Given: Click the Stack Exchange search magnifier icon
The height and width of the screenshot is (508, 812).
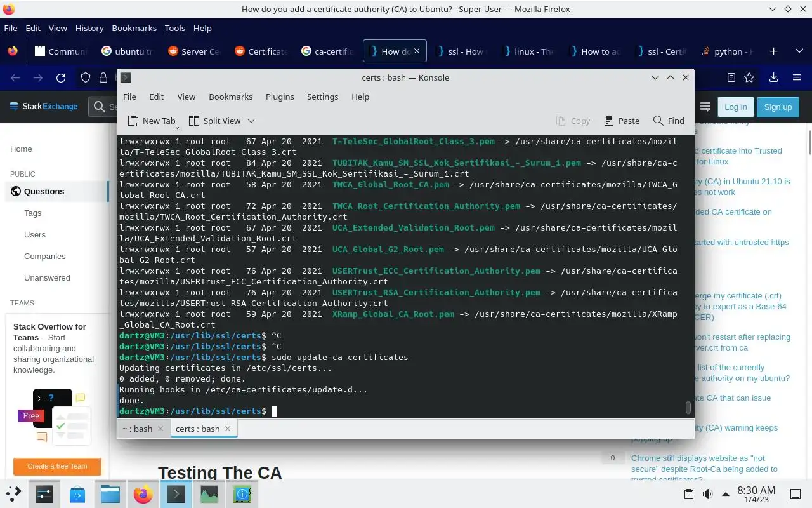Looking at the screenshot, I should click(100, 107).
